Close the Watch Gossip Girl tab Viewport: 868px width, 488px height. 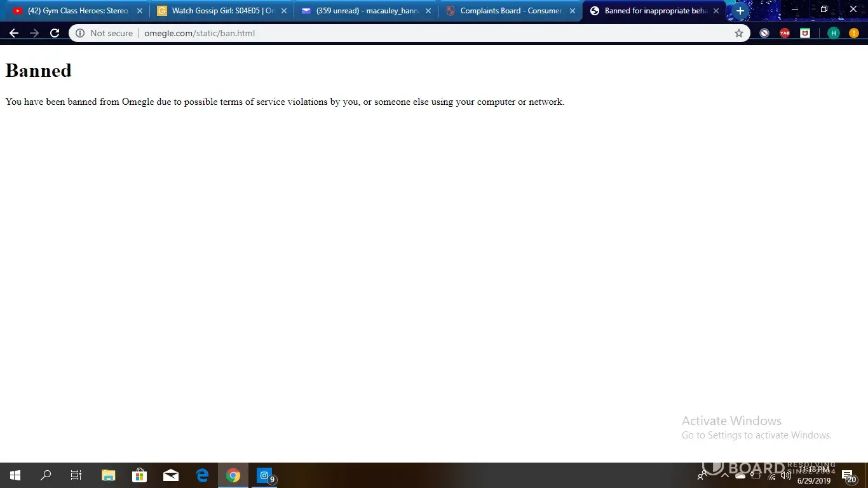click(283, 11)
